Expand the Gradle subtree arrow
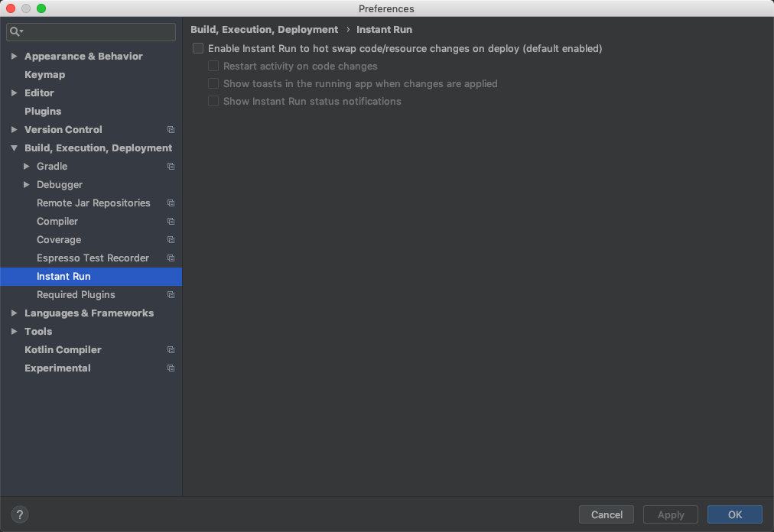The width and height of the screenshot is (774, 532). point(27,167)
